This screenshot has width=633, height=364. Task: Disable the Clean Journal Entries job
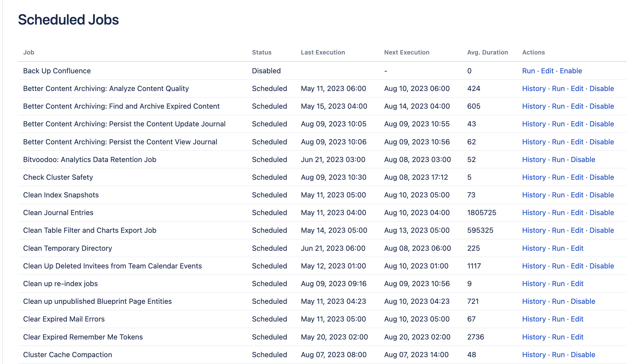[602, 213]
